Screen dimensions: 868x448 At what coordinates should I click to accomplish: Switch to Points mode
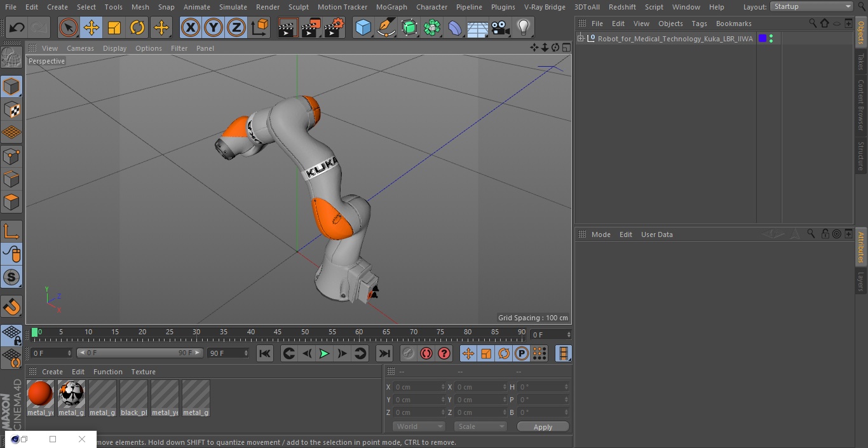[x=11, y=156]
